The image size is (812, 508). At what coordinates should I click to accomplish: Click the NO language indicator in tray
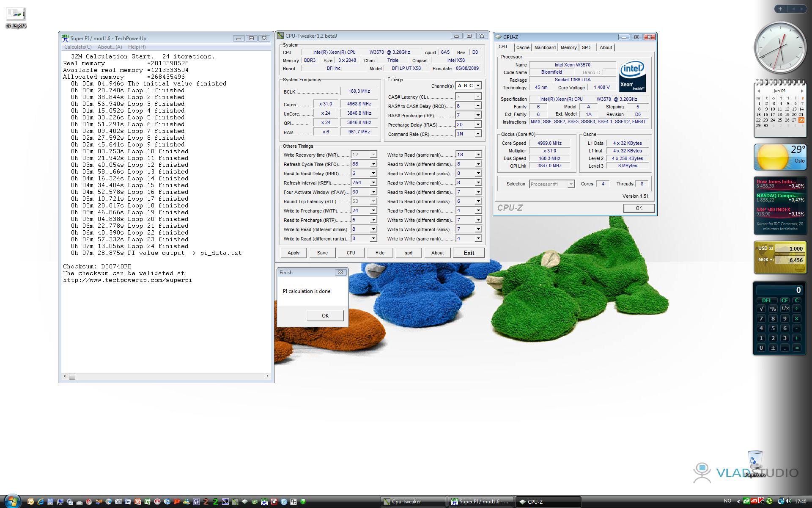tap(727, 501)
